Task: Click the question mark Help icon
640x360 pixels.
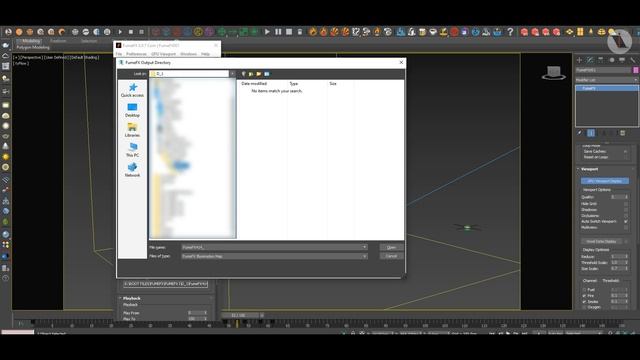Action: (x=510, y=31)
